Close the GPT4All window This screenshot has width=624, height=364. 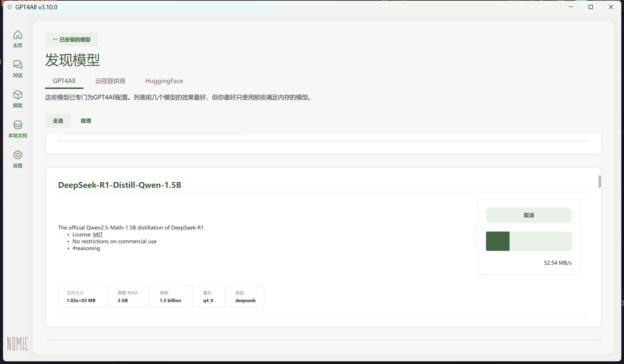(611, 7)
